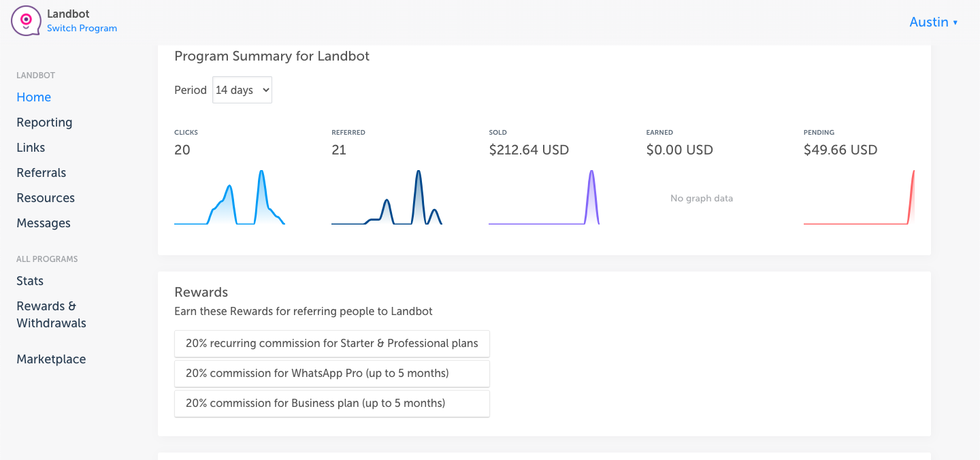
Task: Click the $0.00 USD earned amount
Action: point(680,150)
